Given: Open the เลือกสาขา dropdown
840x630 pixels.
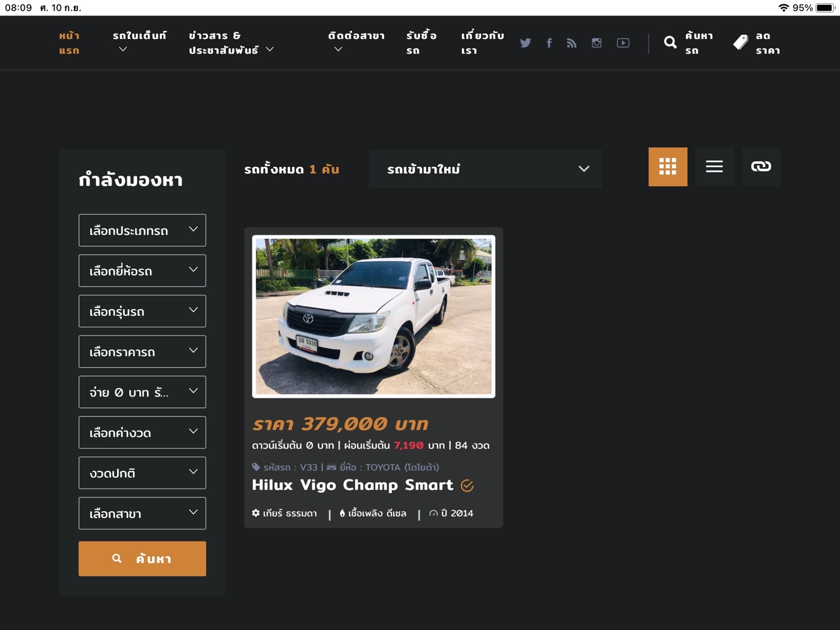Looking at the screenshot, I should click(x=142, y=514).
